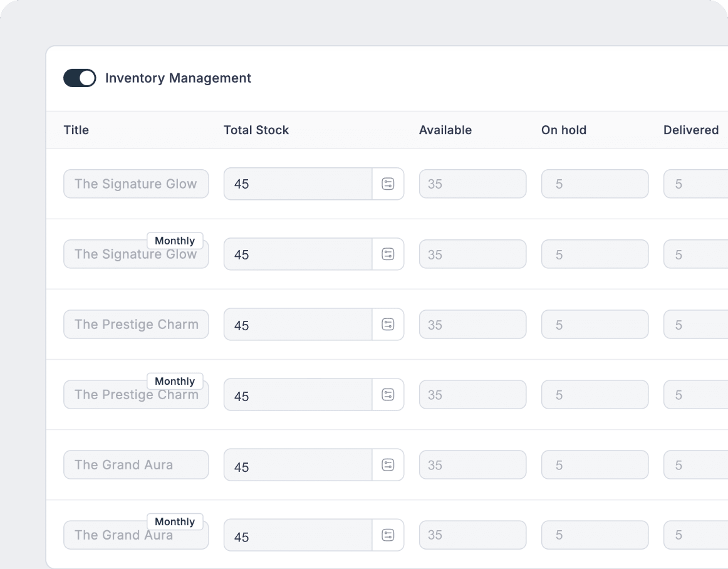Open stock adjustment for monthly Grand Aura

click(x=388, y=535)
